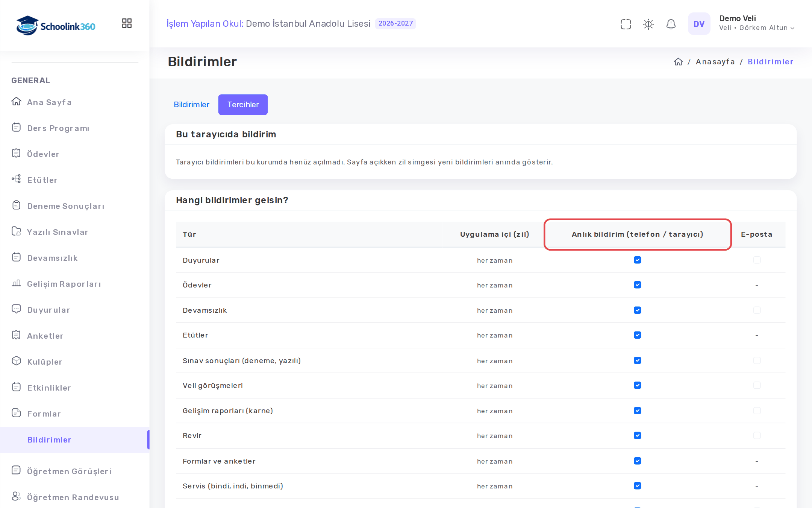Toggle instant notification for Revir

point(637,435)
